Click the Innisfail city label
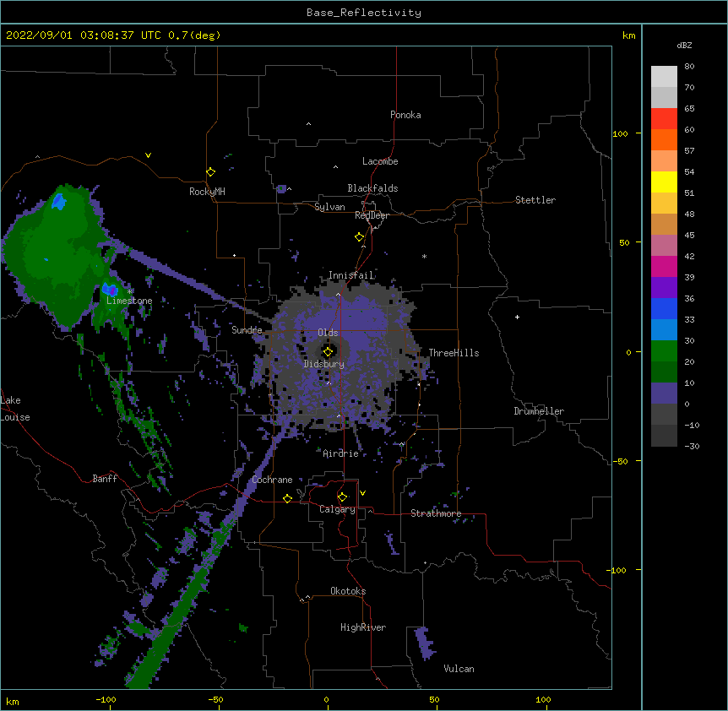The height and width of the screenshot is (711, 728). [351, 275]
